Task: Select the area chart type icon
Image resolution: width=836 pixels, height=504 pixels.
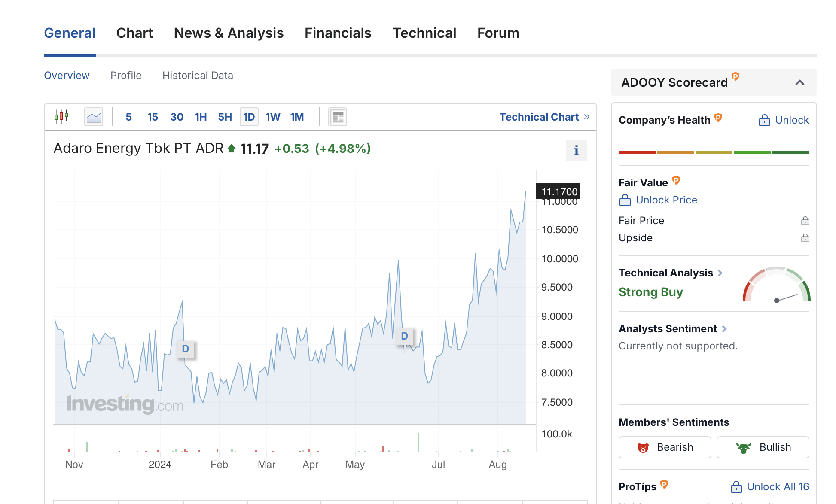Action: coord(93,117)
